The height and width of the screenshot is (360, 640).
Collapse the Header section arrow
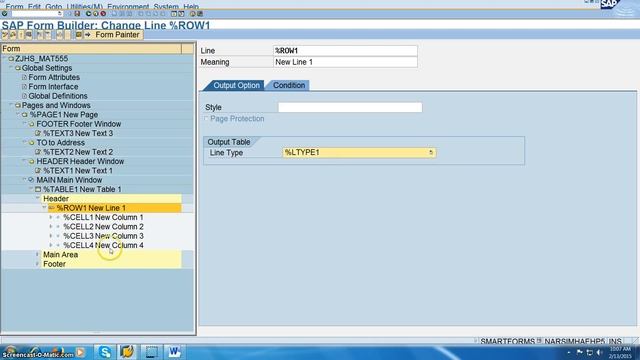pyautogui.click(x=38, y=198)
